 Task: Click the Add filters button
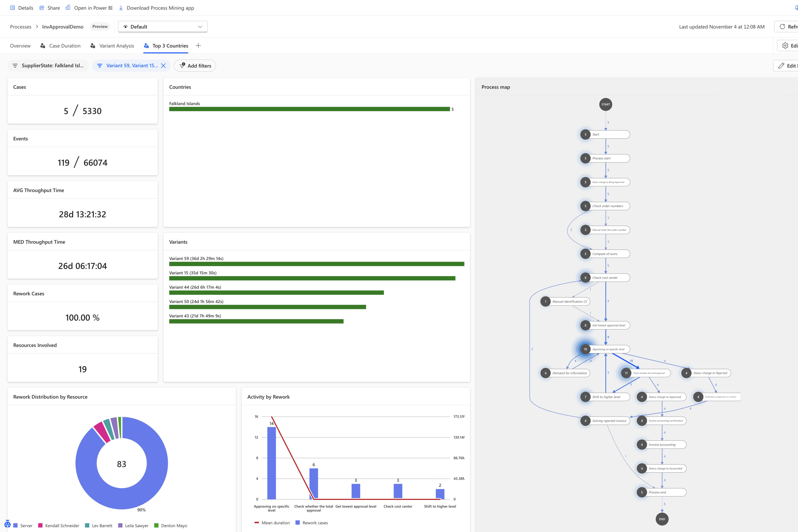click(195, 65)
